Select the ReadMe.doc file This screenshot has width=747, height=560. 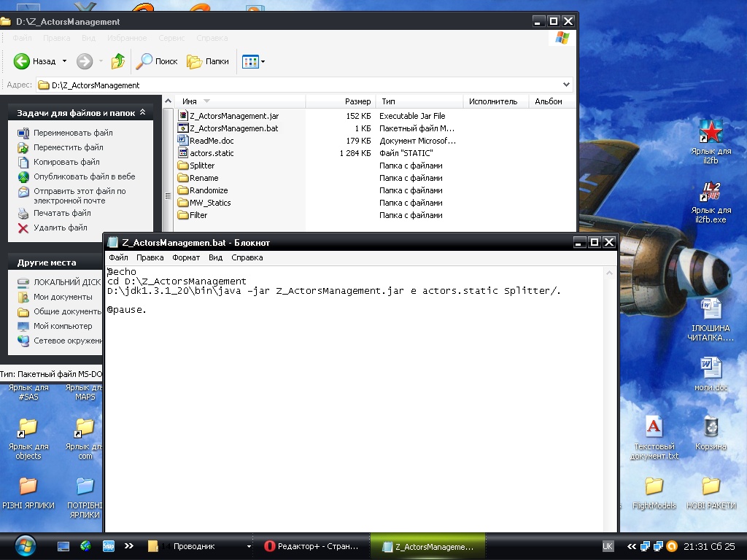point(212,141)
